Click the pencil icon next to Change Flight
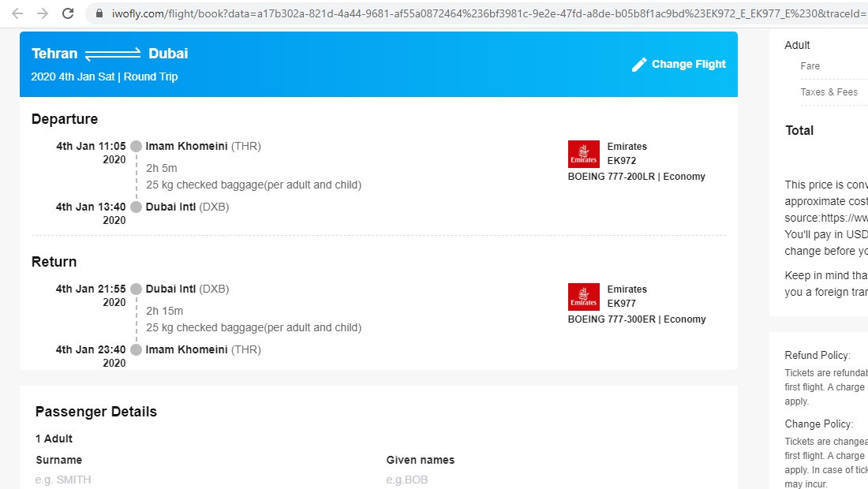868x489 pixels. [x=639, y=65]
